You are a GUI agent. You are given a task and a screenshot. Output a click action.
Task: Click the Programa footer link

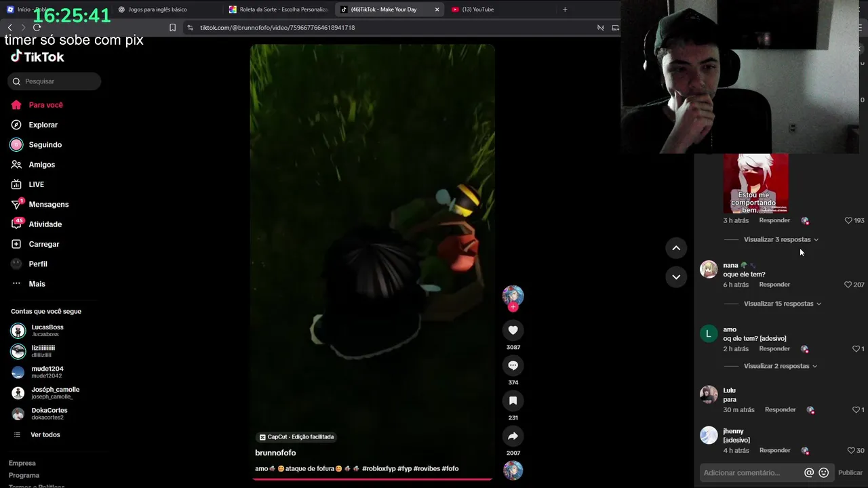(x=24, y=475)
